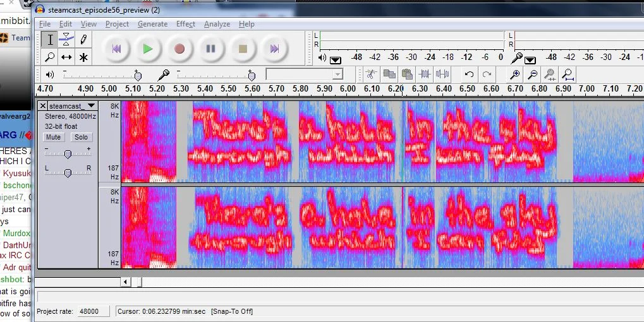This screenshot has width=644, height=322.
Task: Click timeline ruler at 6.00
Action: point(348,88)
